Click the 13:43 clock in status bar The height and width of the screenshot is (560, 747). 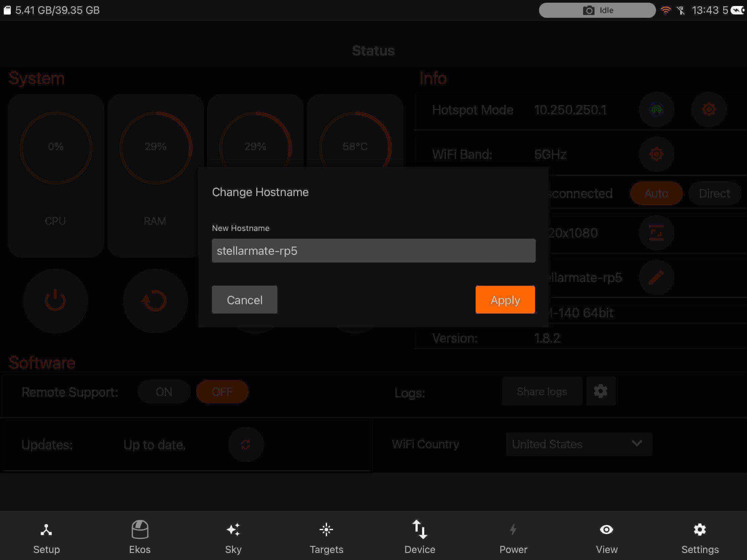point(705,10)
